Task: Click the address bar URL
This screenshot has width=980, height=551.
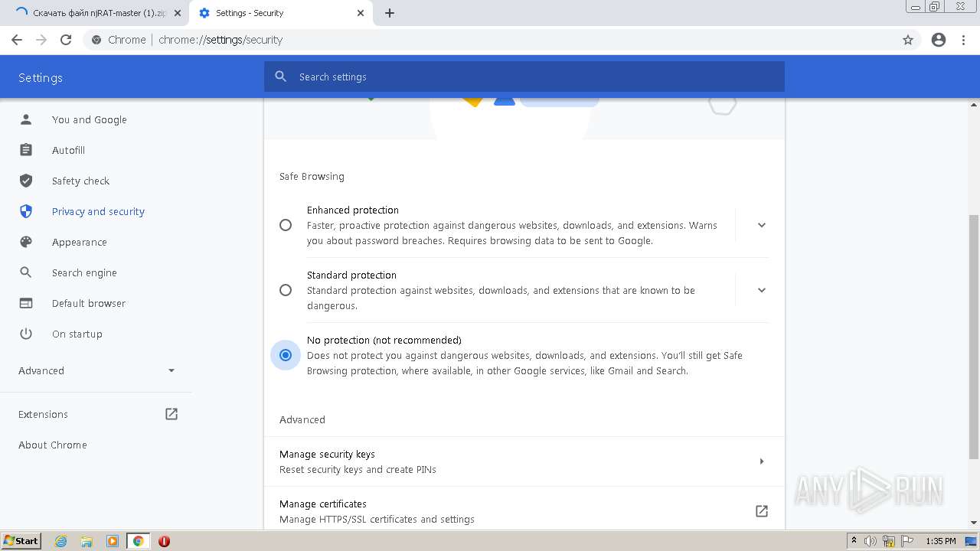Action: tap(220, 40)
